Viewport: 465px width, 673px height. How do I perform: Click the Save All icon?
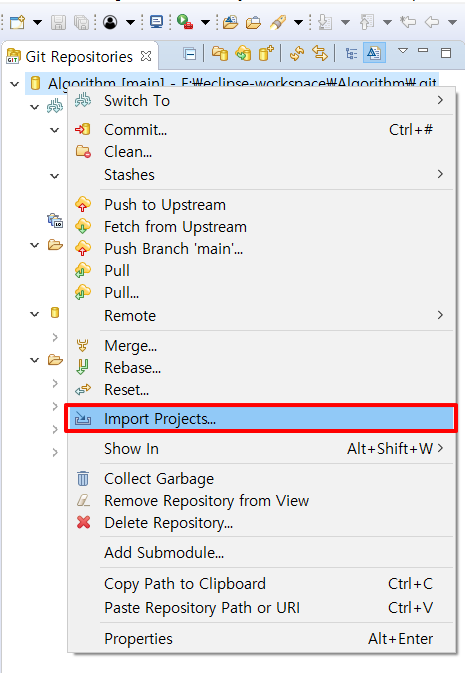81,22
